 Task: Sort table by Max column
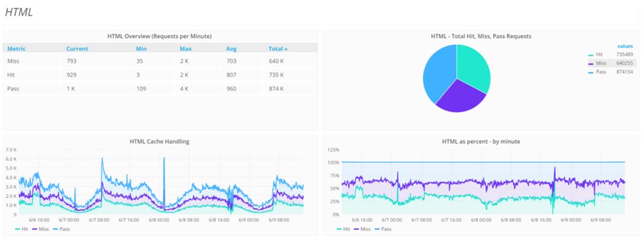[185, 49]
